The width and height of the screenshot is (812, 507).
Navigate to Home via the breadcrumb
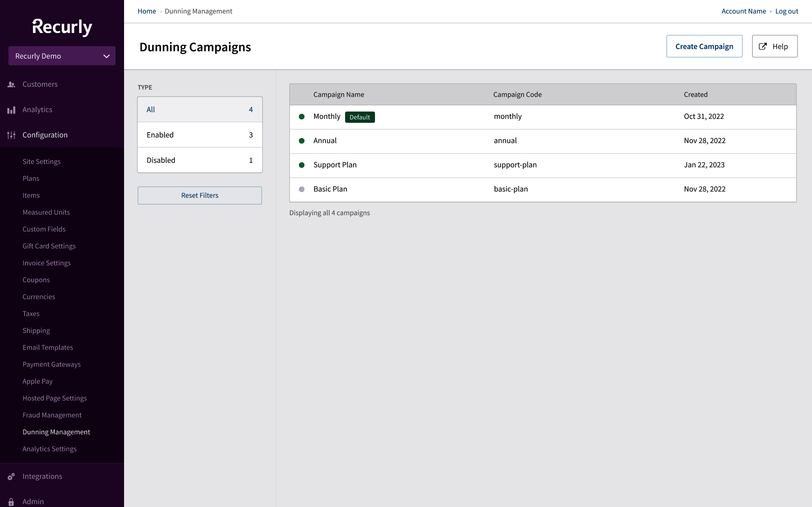click(147, 11)
